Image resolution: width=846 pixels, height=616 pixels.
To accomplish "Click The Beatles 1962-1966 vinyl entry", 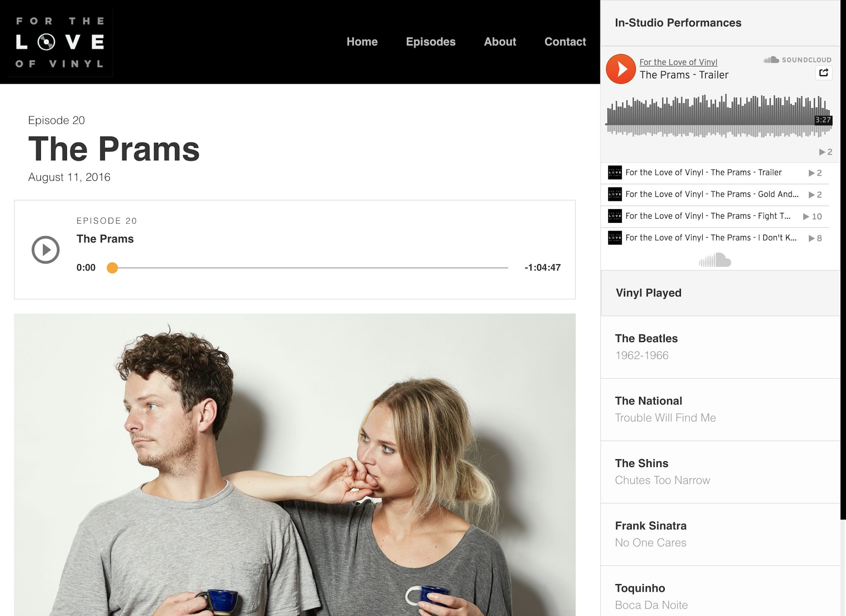I will (x=720, y=347).
